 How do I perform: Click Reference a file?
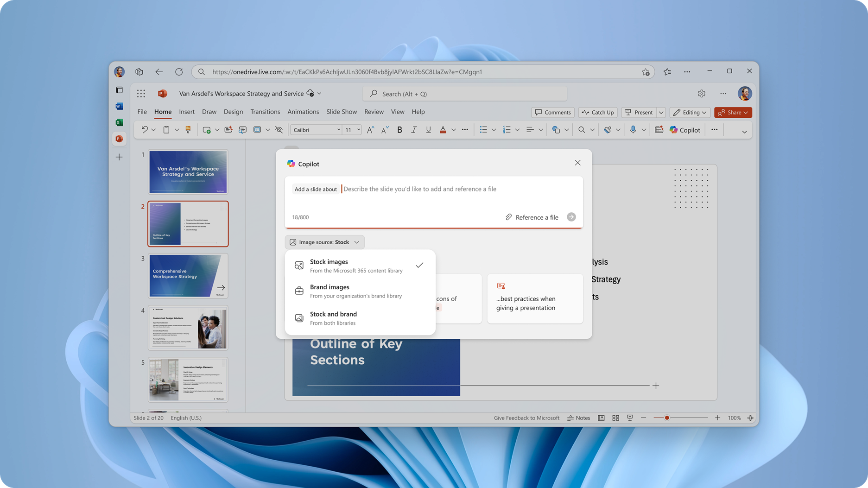[532, 217]
